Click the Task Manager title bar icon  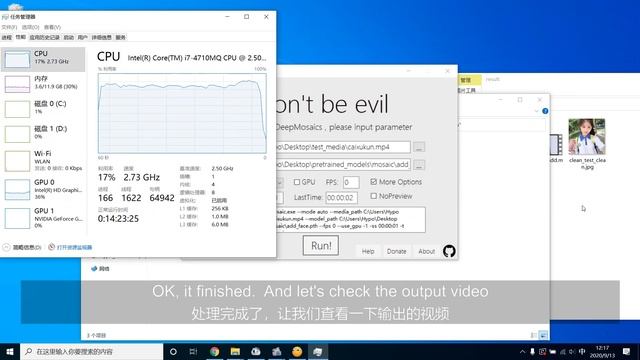pos(5,17)
